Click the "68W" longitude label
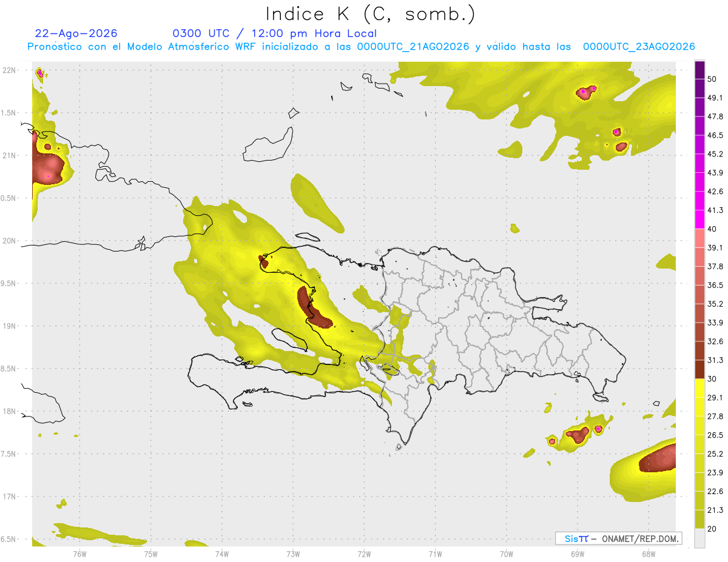 click(649, 554)
